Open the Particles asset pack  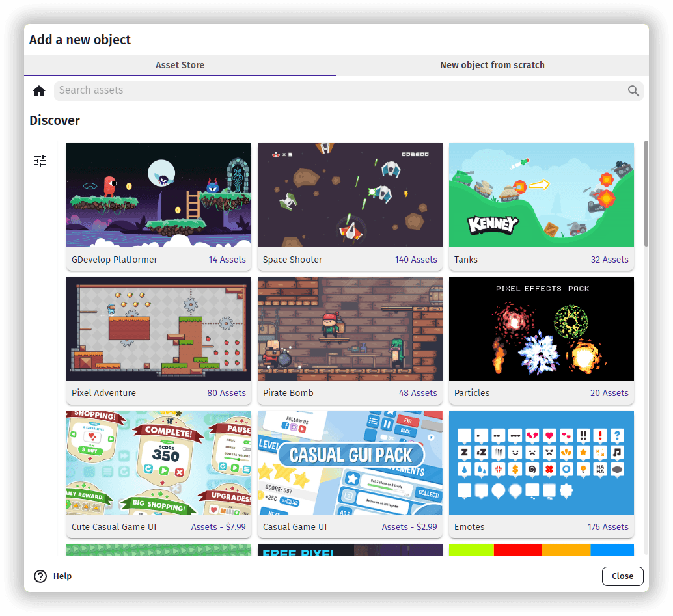coord(541,328)
